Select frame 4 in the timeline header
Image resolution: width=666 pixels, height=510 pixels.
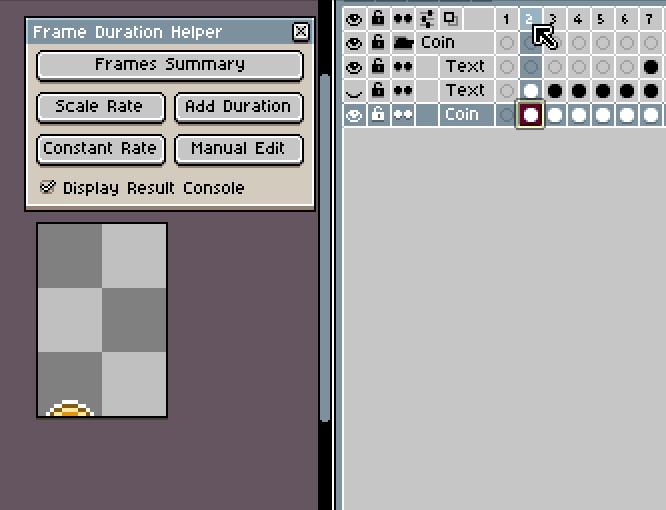coord(578,19)
